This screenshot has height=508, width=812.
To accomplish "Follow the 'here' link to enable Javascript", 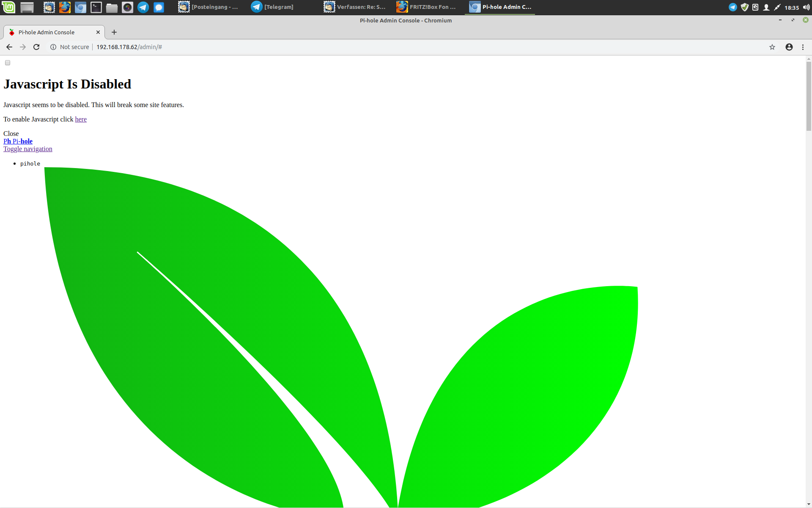I will pos(81,119).
